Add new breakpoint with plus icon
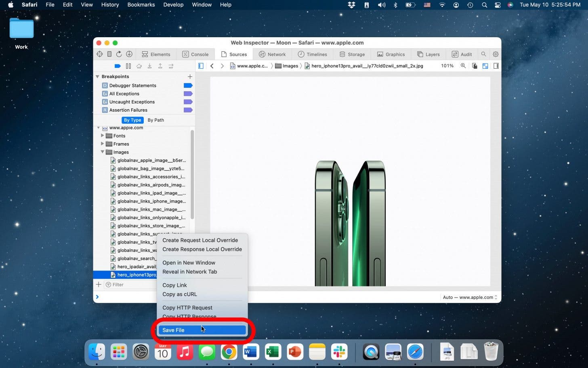Screen dimensions: 588x368 pos(190,76)
